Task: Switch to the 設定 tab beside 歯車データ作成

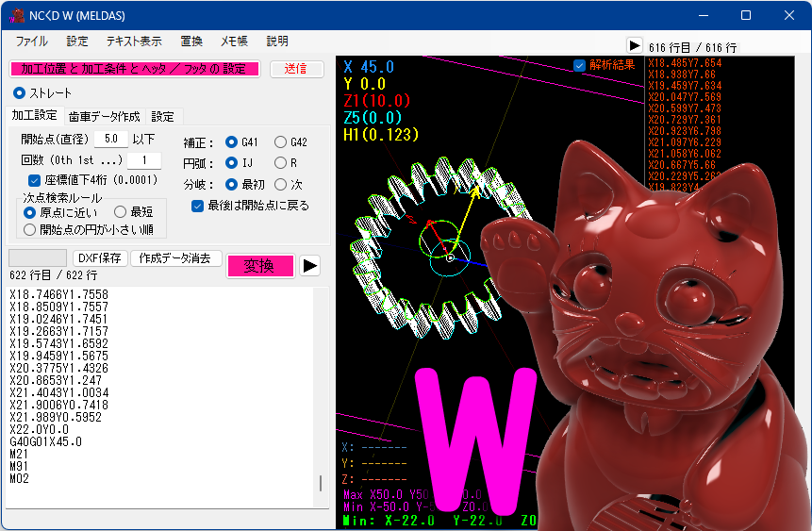Action: click(x=162, y=117)
